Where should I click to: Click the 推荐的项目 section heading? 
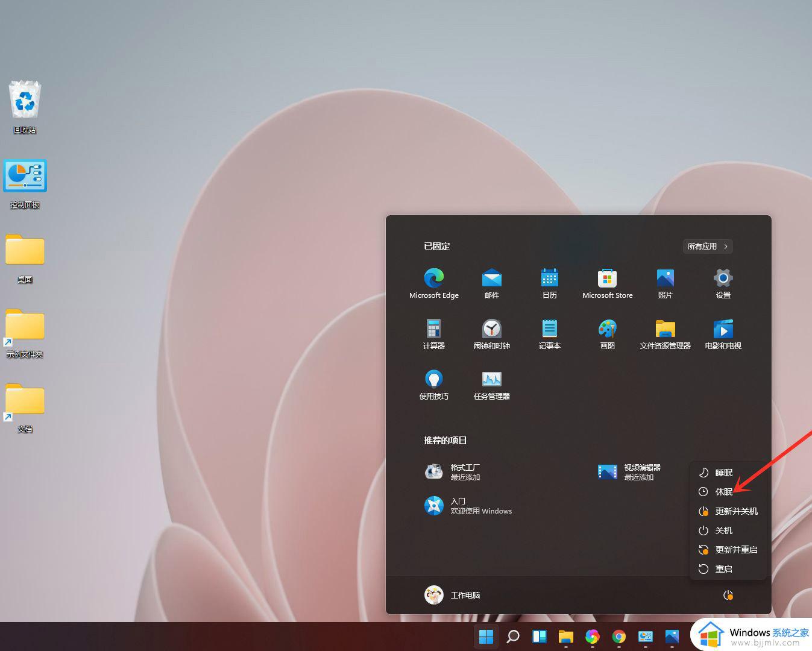tap(445, 441)
